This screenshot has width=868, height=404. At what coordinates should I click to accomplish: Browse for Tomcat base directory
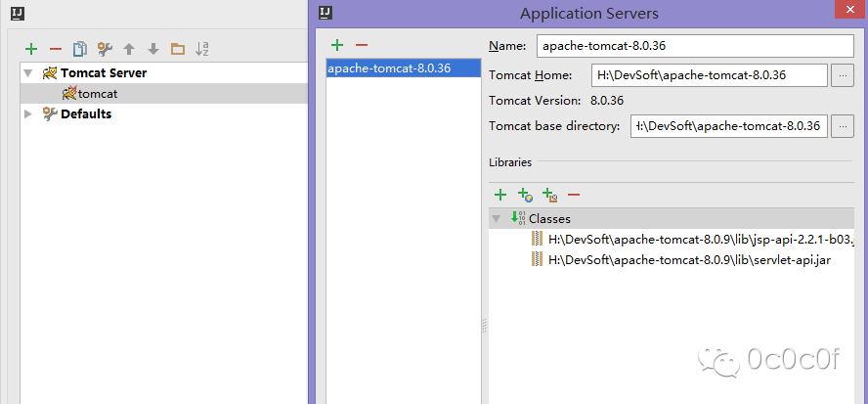pyautogui.click(x=843, y=126)
